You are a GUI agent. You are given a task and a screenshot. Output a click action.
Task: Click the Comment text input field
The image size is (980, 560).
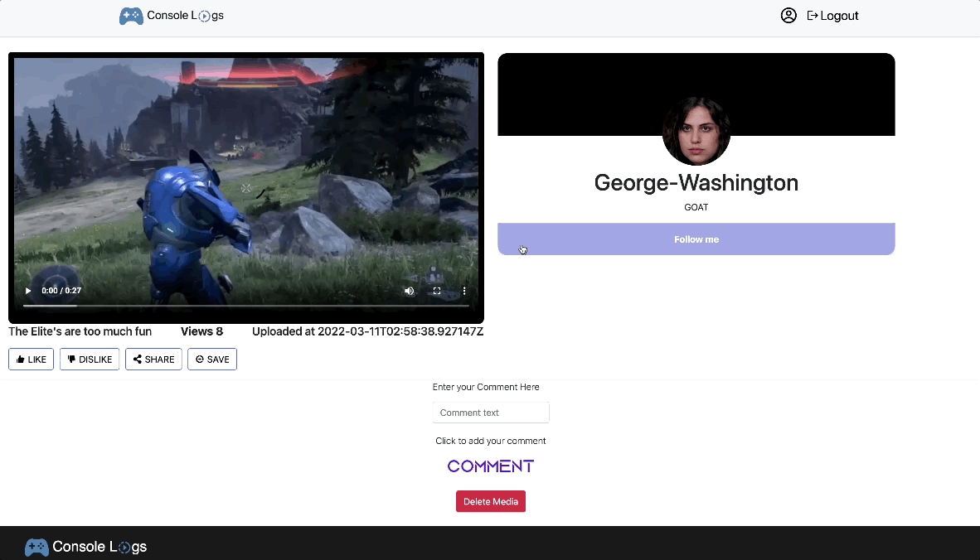point(491,413)
